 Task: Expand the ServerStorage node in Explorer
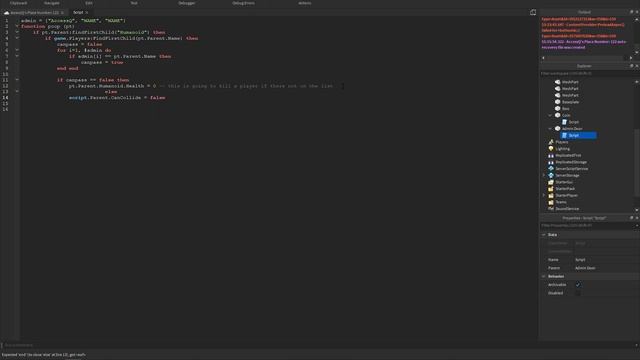click(544, 176)
